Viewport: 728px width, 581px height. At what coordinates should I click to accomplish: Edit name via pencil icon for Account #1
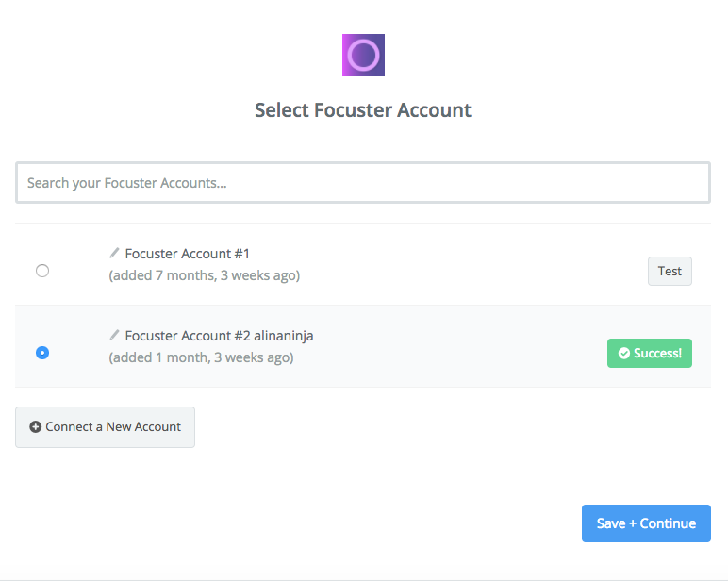(x=114, y=253)
